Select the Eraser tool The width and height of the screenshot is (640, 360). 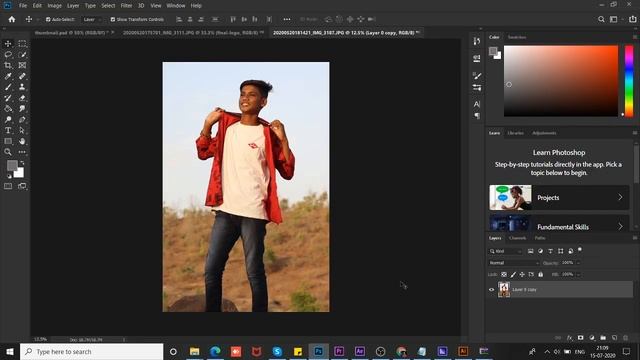pyautogui.click(x=22, y=98)
